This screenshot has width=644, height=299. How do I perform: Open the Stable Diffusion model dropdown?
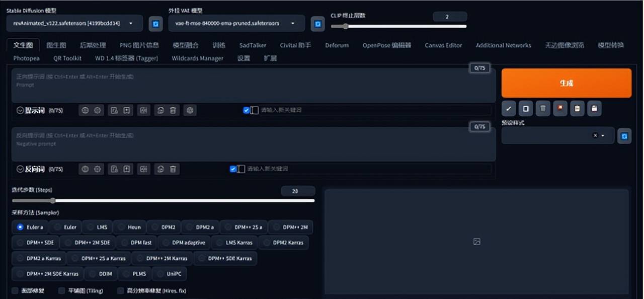pos(73,23)
